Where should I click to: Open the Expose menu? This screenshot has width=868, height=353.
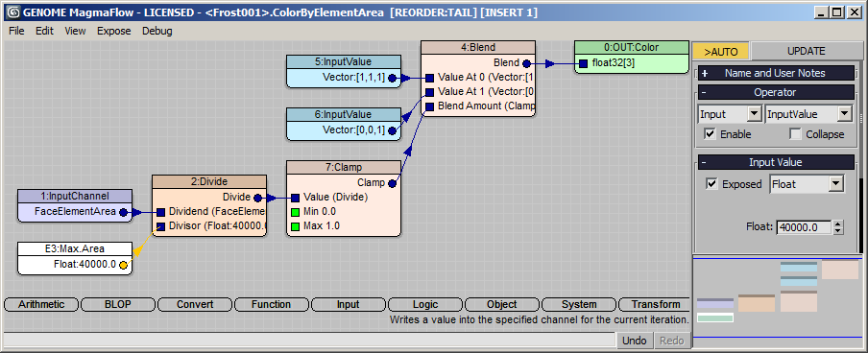(114, 31)
